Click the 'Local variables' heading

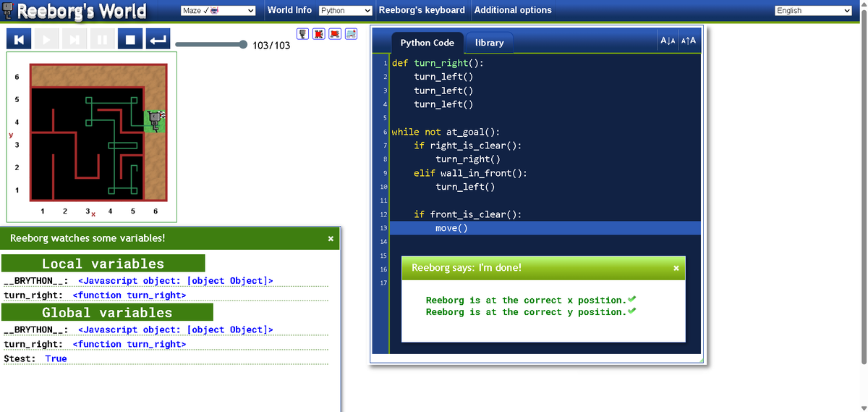point(103,264)
